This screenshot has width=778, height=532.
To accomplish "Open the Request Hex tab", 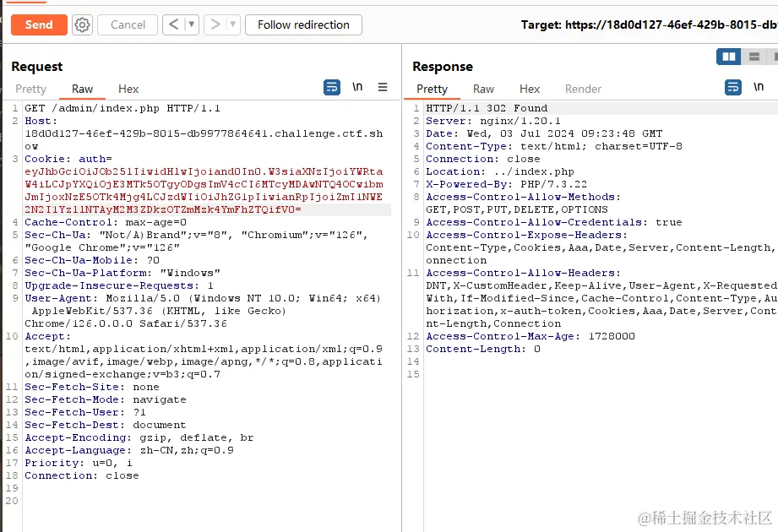I will [128, 89].
